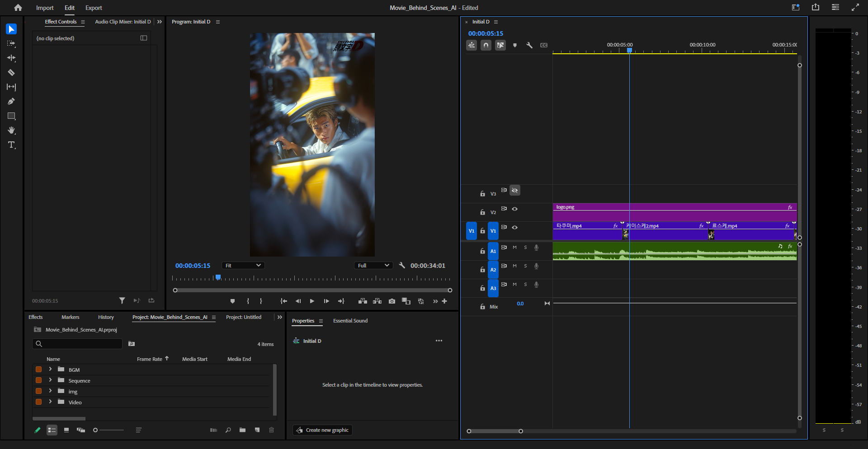
Task: Create a new bin in Project panel
Action: [243, 430]
